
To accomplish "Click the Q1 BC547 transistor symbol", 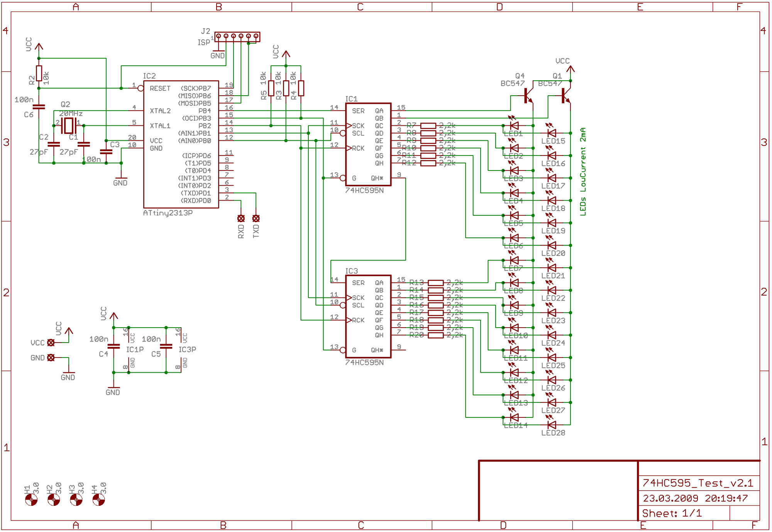I will pos(565,96).
